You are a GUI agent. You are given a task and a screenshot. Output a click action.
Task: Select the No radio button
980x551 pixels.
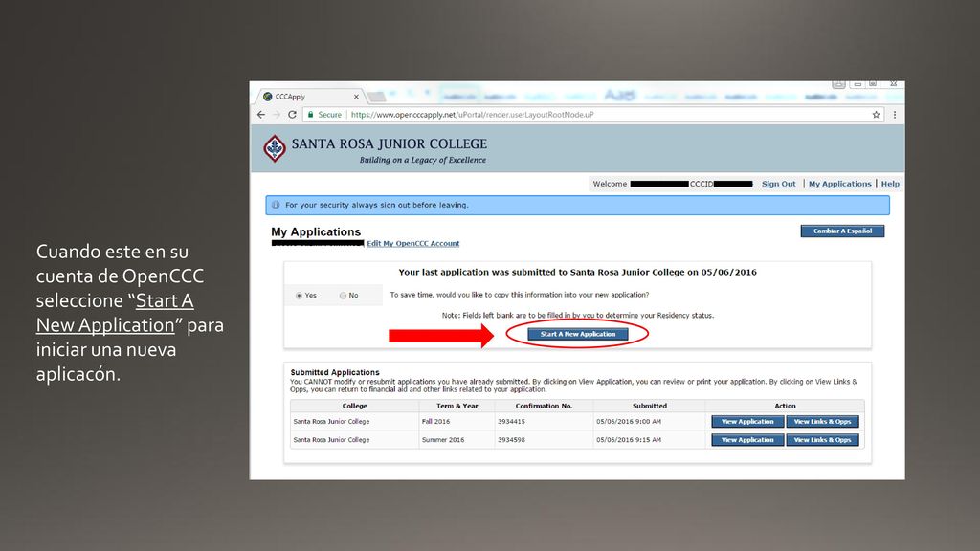(x=343, y=296)
